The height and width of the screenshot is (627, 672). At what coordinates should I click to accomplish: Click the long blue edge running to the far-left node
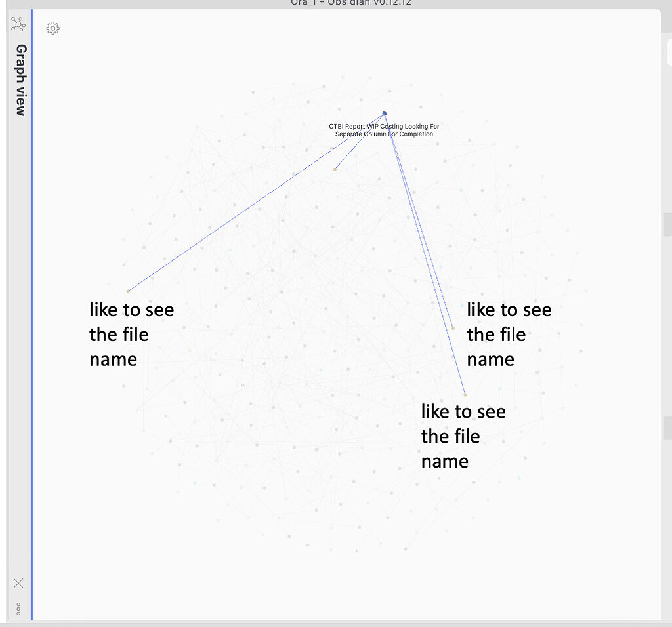256,202
